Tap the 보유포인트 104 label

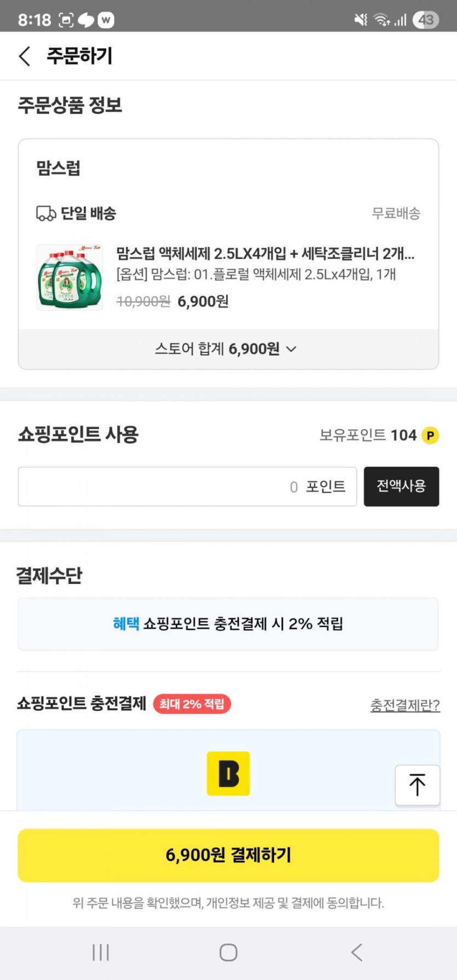tap(368, 436)
